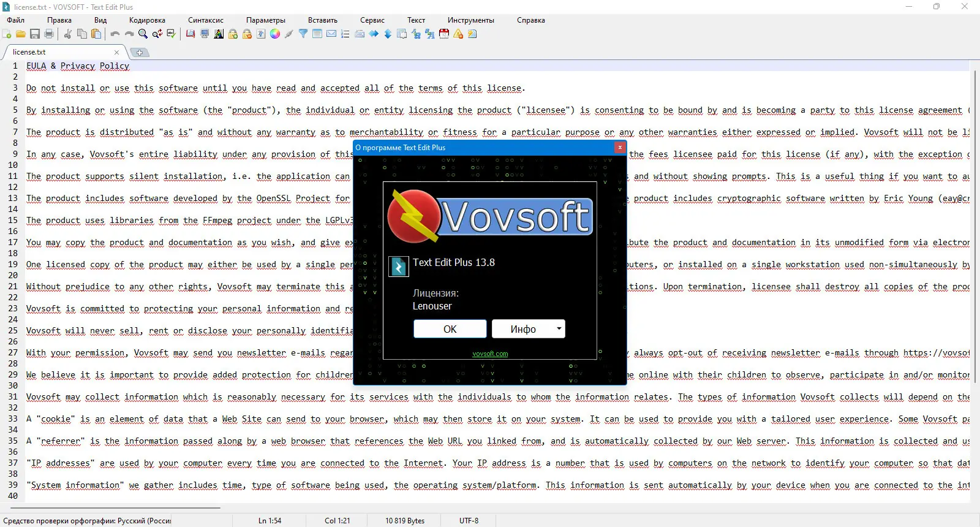The height and width of the screenshot is (527, 980).
Task: Open the font settings icon
Action: coord(261,34)
